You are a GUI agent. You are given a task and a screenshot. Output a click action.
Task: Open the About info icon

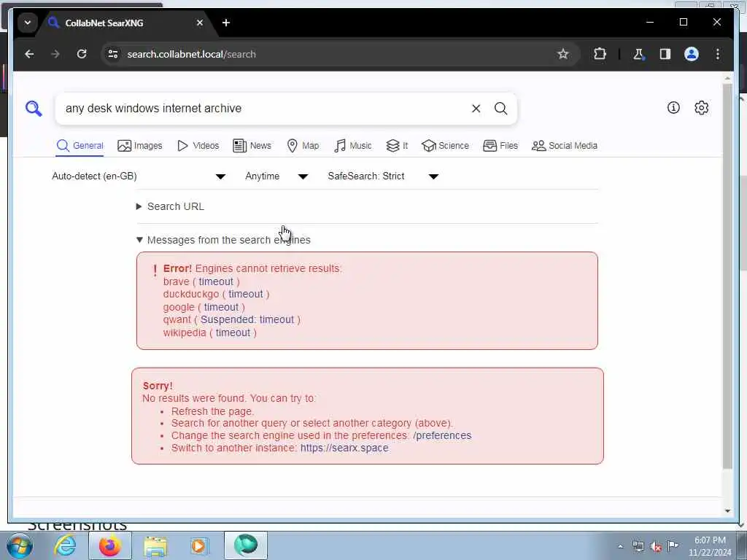(x=673, y=108)
